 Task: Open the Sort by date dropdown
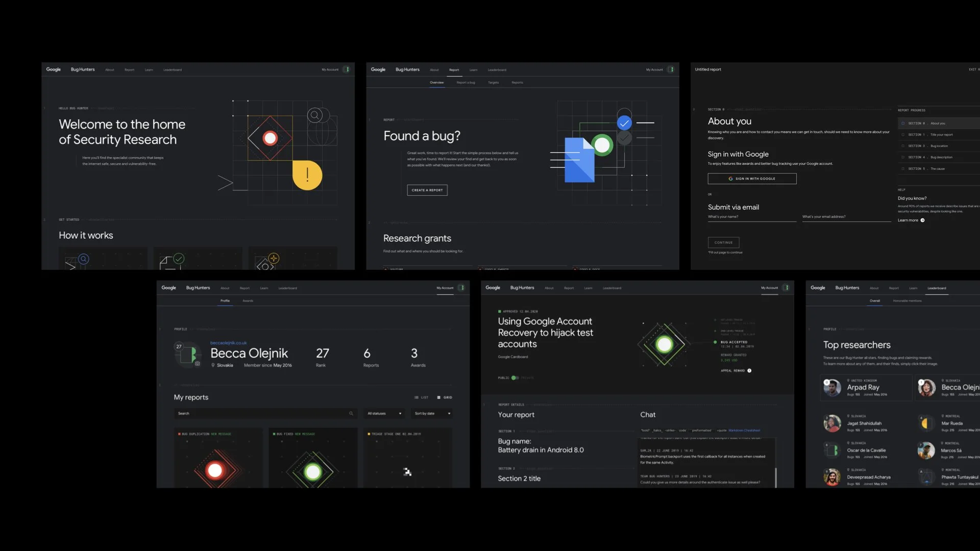click(433, 413)
